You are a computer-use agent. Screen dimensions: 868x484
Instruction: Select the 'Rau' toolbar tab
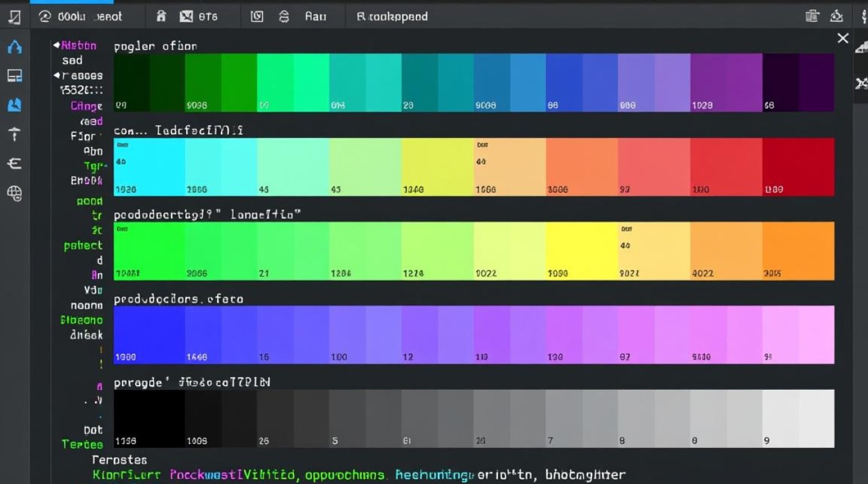(x=315, y=17)
